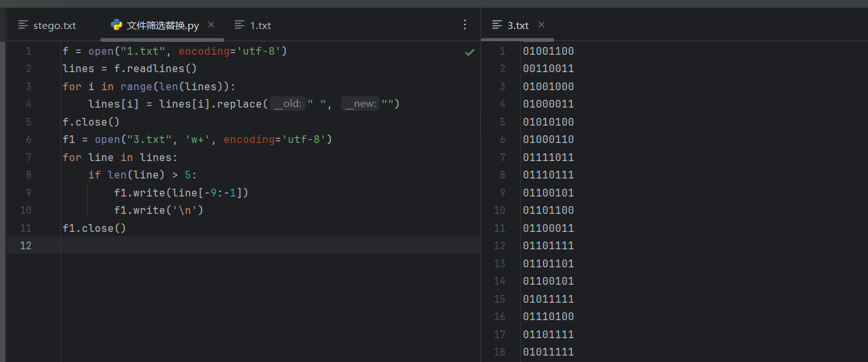
Task: Close the 3.txt editor tab
Action: pos(542,24)
